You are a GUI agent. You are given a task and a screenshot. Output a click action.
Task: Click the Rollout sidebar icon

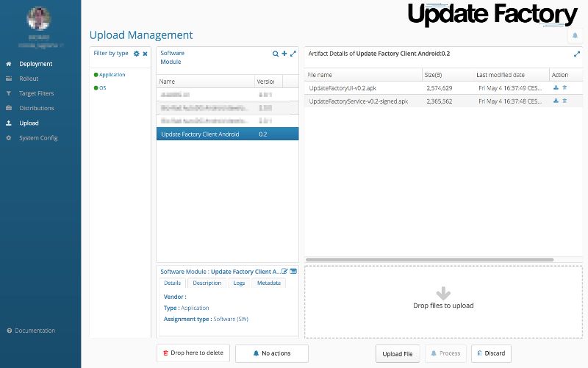point(9,79)
